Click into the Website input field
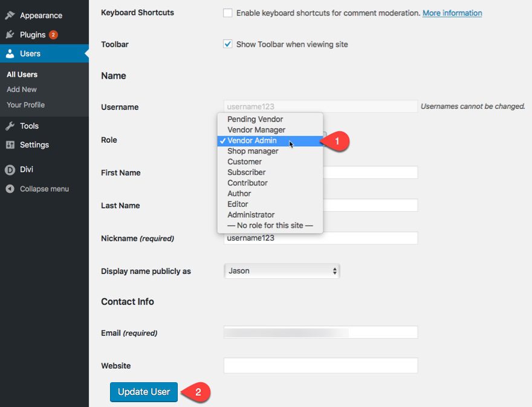This screenshot has height=407, width=532. (320, 366)
